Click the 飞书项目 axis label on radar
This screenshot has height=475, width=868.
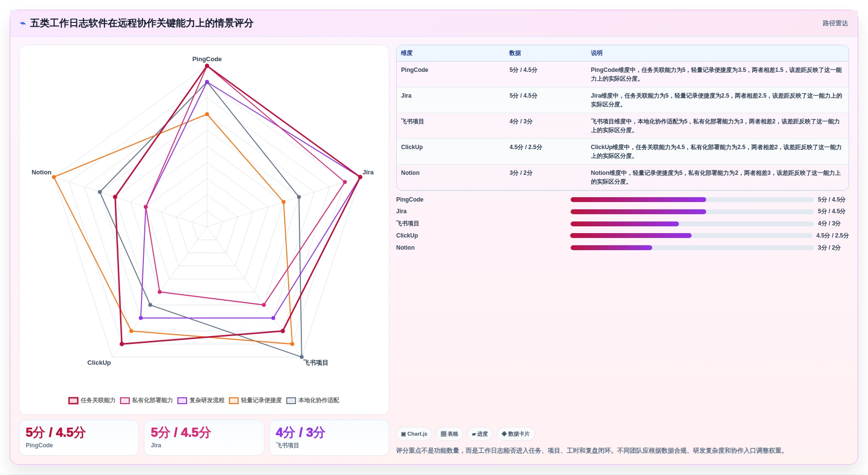click(x=316, y=363)
